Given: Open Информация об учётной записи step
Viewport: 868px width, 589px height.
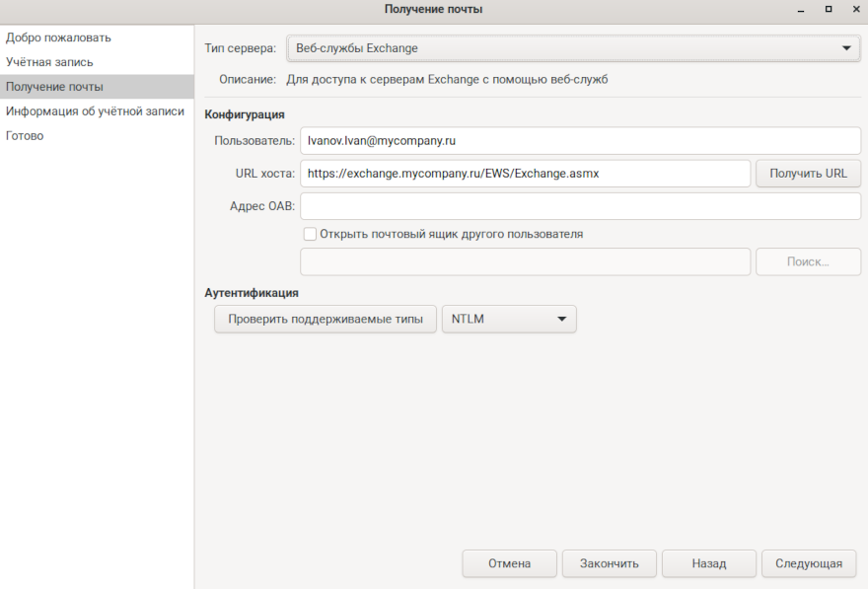Looking at the screenshot, I should pyautogui.click(x=95, y=111).
